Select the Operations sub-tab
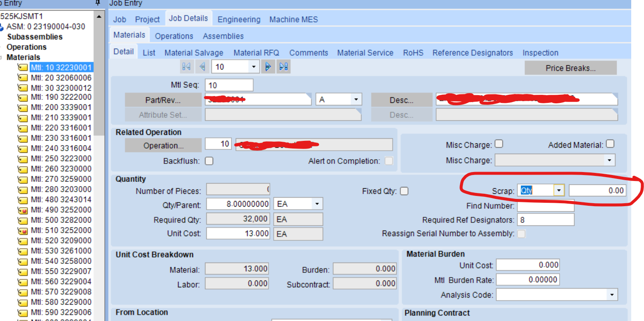The width and height of the screenshot is (644, 321). tap(174, 36)
